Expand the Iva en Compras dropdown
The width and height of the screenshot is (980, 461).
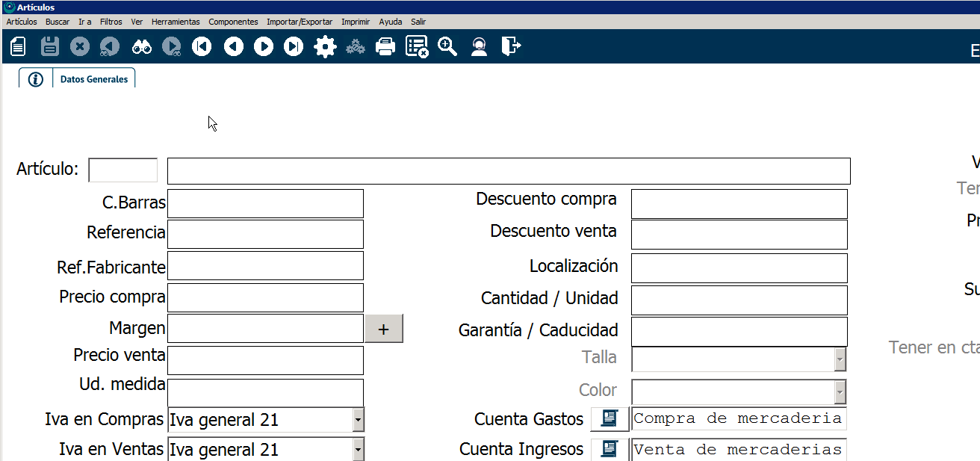point(358,421)
